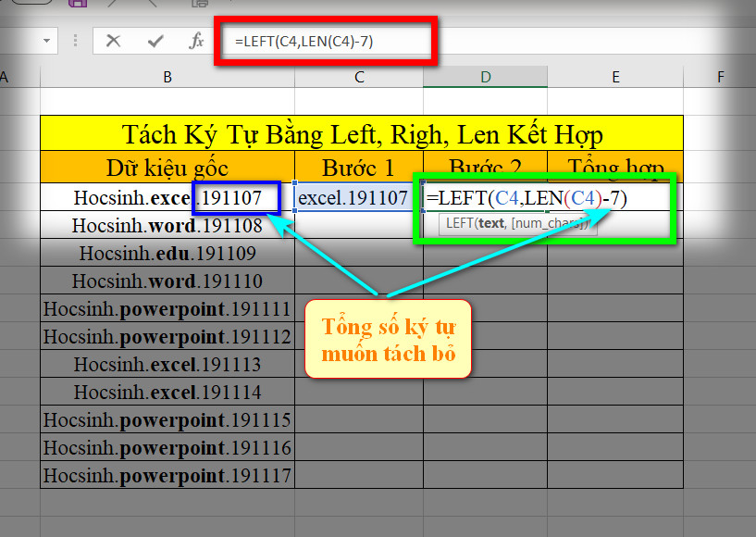This screenshot has height=537, width=756.
Task: Click the 'Tổng hợp' header cell
Action: (615, 167)
